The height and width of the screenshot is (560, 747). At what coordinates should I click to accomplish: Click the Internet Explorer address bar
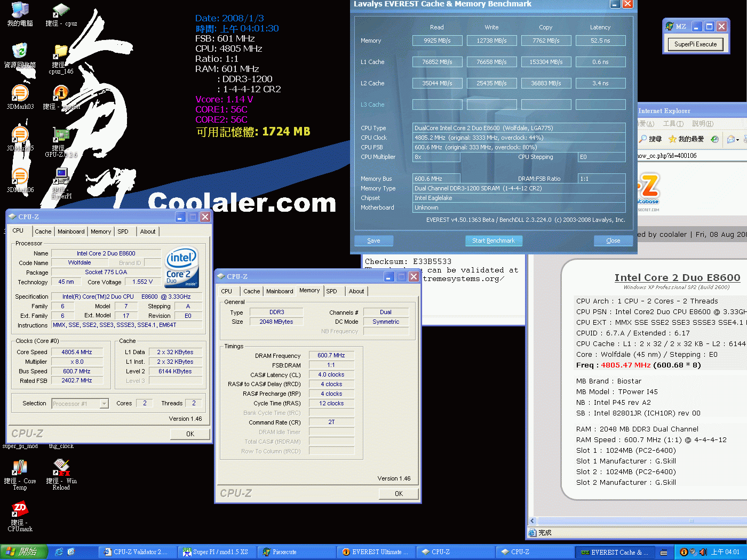coord(692,156)
